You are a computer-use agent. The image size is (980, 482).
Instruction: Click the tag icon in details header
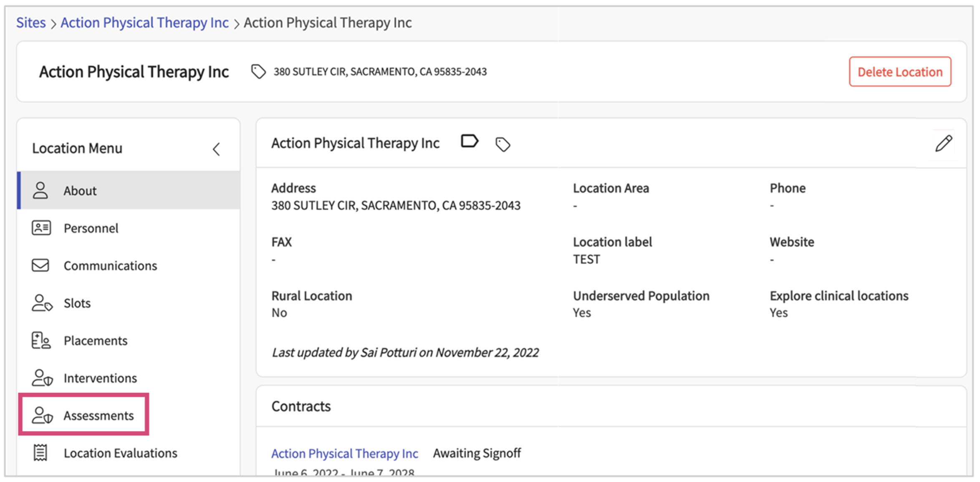pyautogui.click(x=503, y=145)
